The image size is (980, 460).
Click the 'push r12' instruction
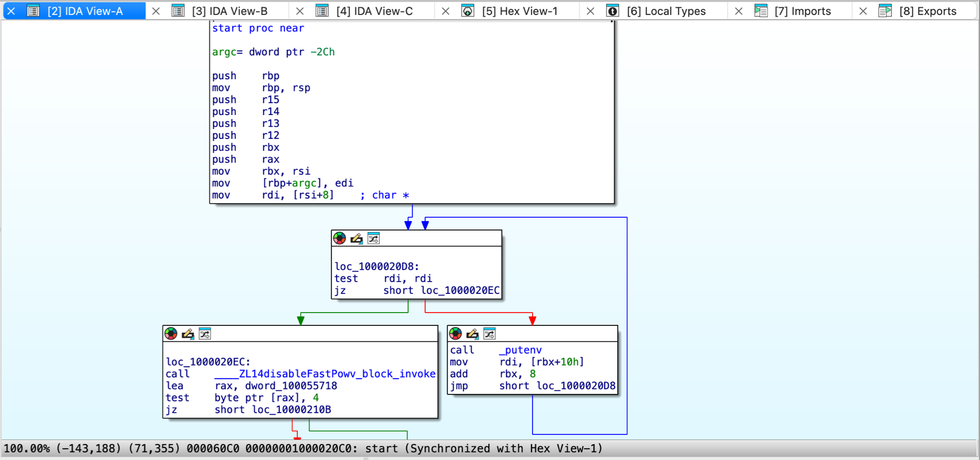(x=246, y=135)
